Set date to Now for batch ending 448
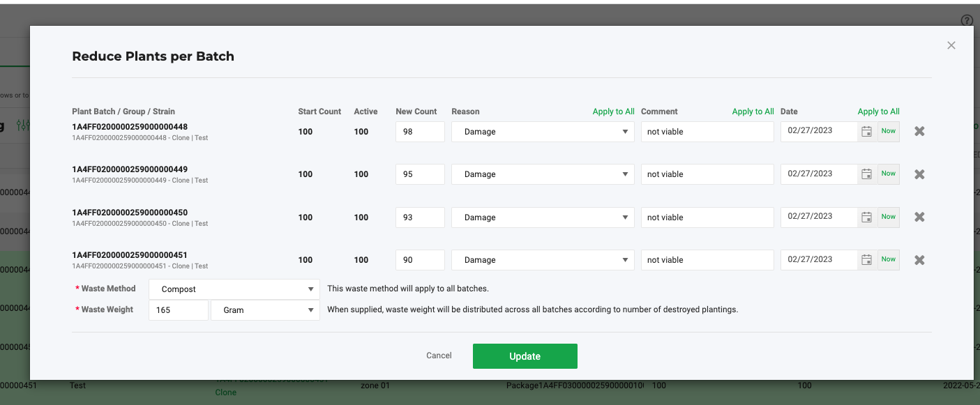The width and height of the screenshot is (980, 405). (888, 131)
